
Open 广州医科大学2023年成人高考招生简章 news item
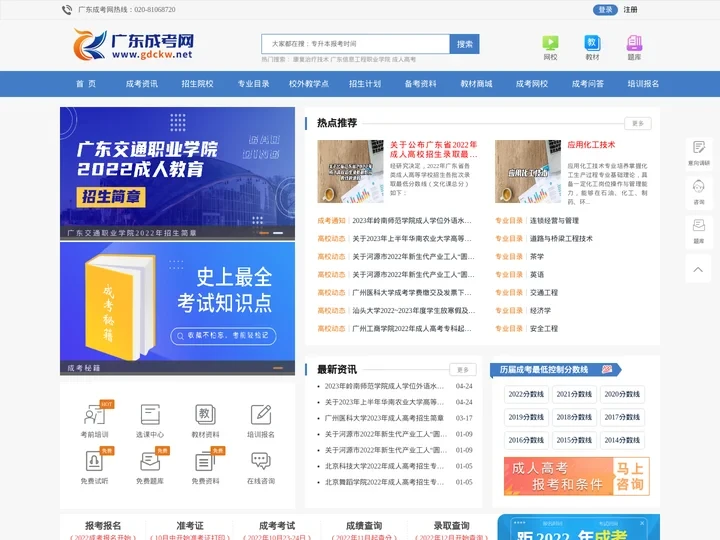coord(384,418)
